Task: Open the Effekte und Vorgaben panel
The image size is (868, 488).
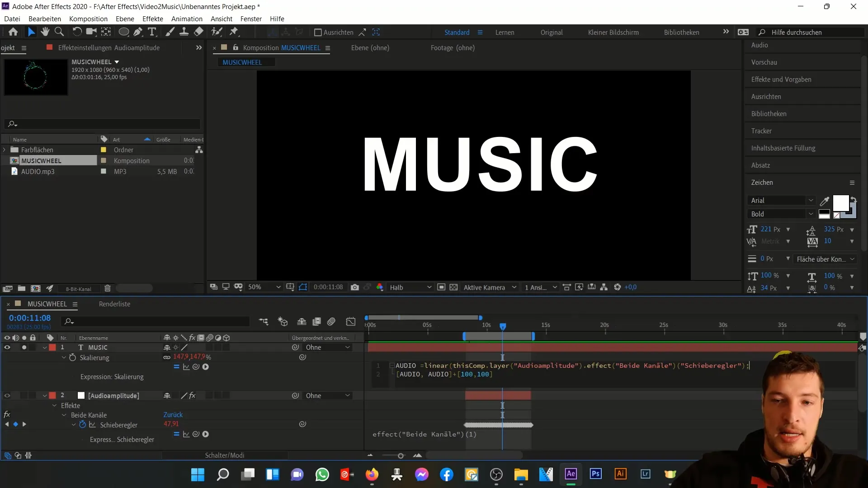Action: [x=781, y=80]
